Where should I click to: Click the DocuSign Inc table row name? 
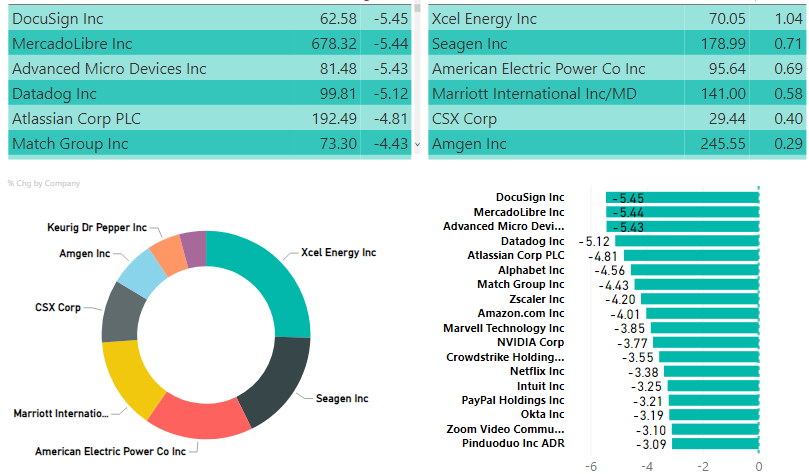click(x=58, y=19)
